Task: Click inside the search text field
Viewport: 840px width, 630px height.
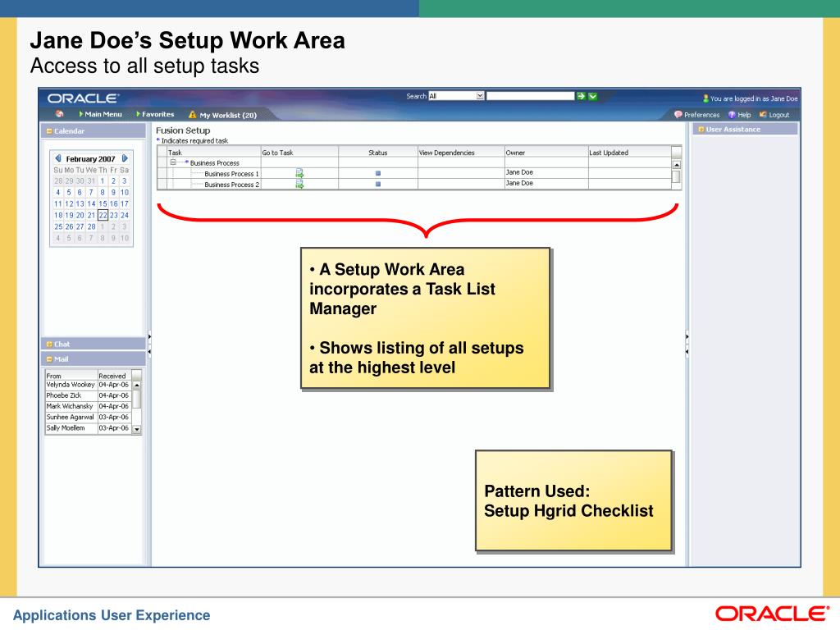Action: click(530, 96)
